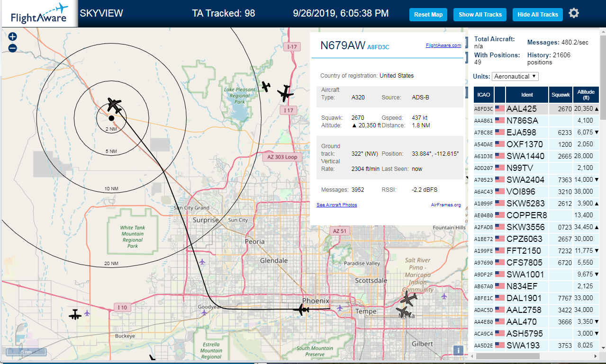Image resolution: width=606 pixels, height=364 pixels.
Task: Click Hide All Tracks
Action: click(538, 15)
